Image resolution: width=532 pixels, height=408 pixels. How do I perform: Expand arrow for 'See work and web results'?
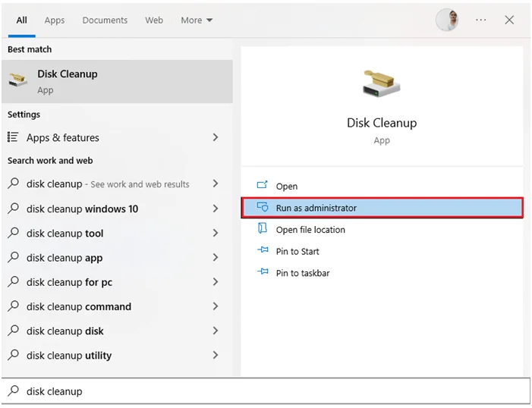[x=215, y=184]
